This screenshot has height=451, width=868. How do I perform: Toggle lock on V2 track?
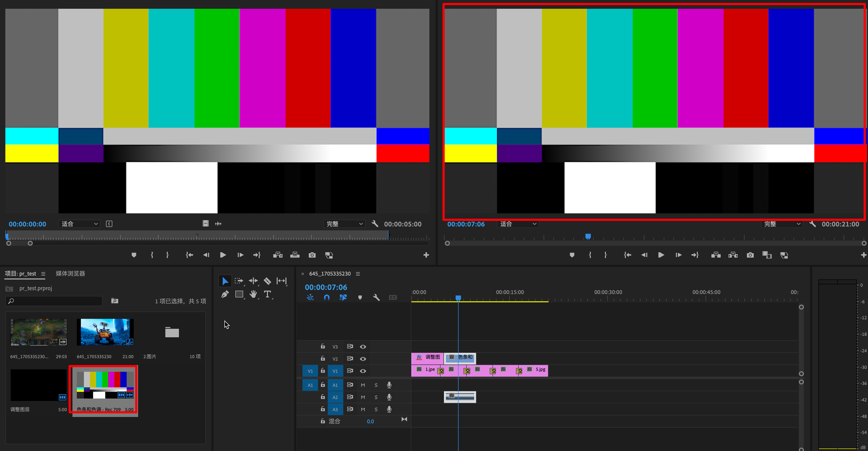(x=323, y=358)
